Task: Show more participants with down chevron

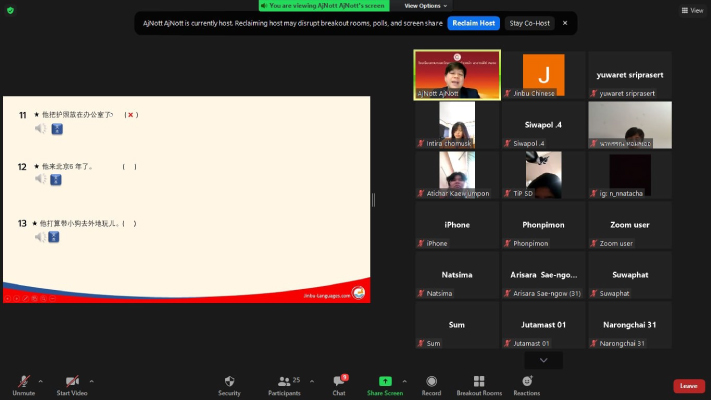Action: (543, 360)
